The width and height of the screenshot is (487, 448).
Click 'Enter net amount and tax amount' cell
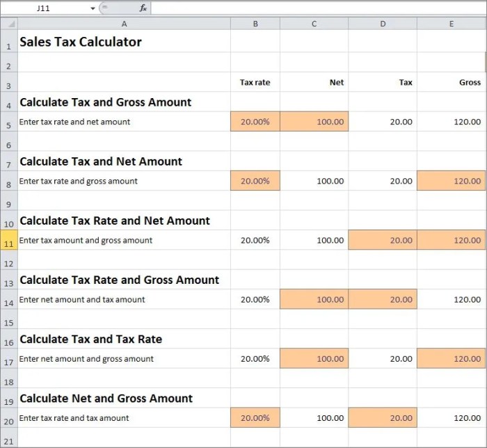(x=125, y=299)
